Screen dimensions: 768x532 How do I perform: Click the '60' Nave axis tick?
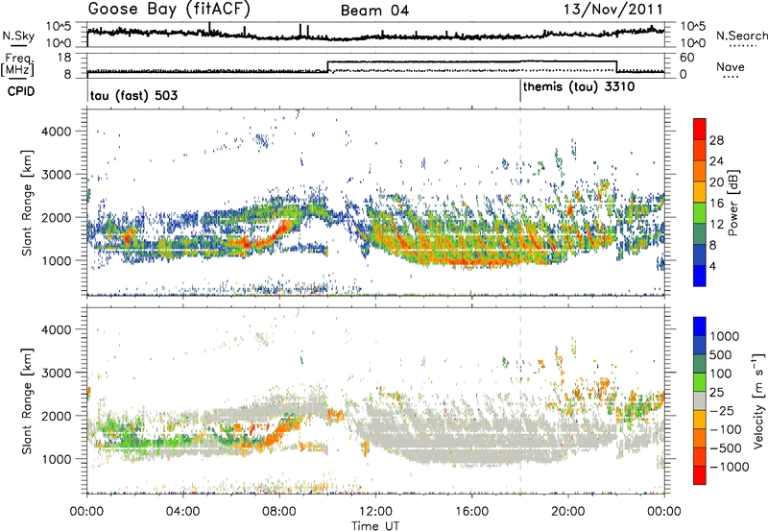[687, 58]
